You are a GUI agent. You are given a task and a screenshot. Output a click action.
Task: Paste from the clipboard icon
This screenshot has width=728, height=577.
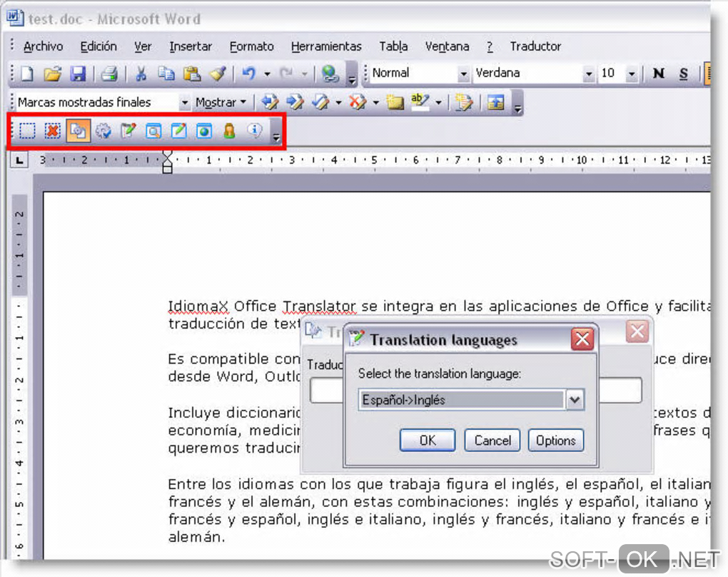tap(191, 74)
